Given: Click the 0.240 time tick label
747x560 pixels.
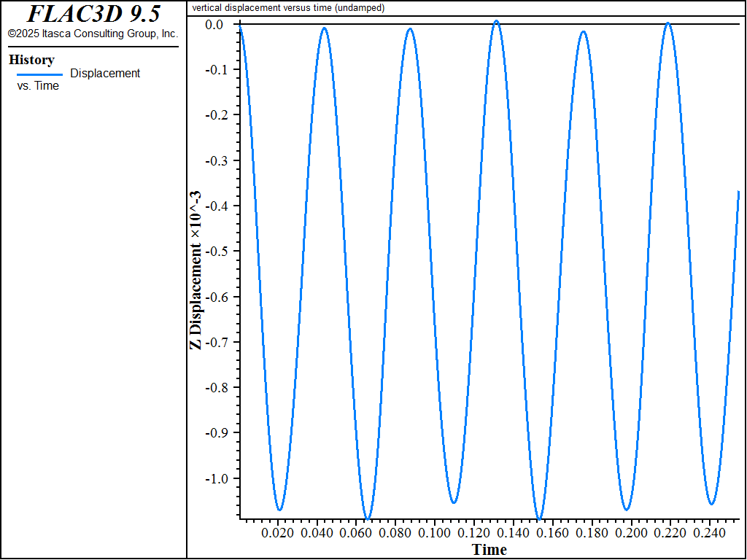Looking at the screenshot, I should tap(711, 532).
